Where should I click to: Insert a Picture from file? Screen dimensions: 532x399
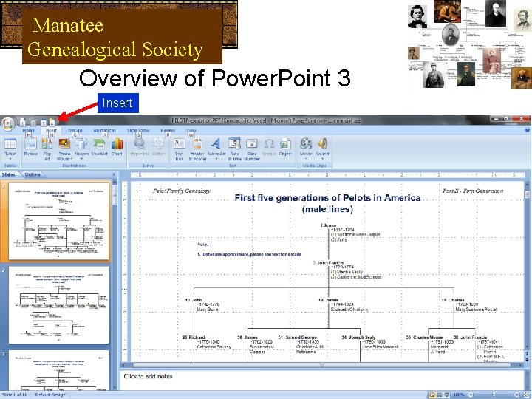pyautogui.click(x=30, y=147)
